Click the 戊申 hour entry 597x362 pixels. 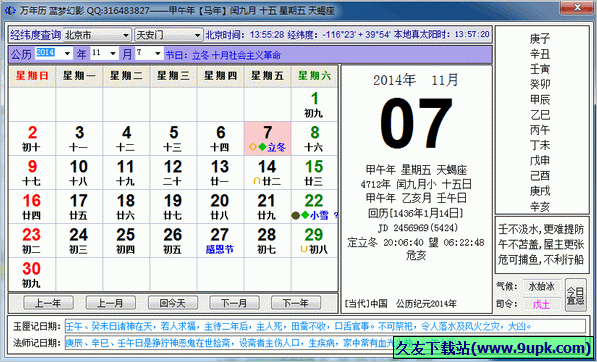click(x=540, y=160)
